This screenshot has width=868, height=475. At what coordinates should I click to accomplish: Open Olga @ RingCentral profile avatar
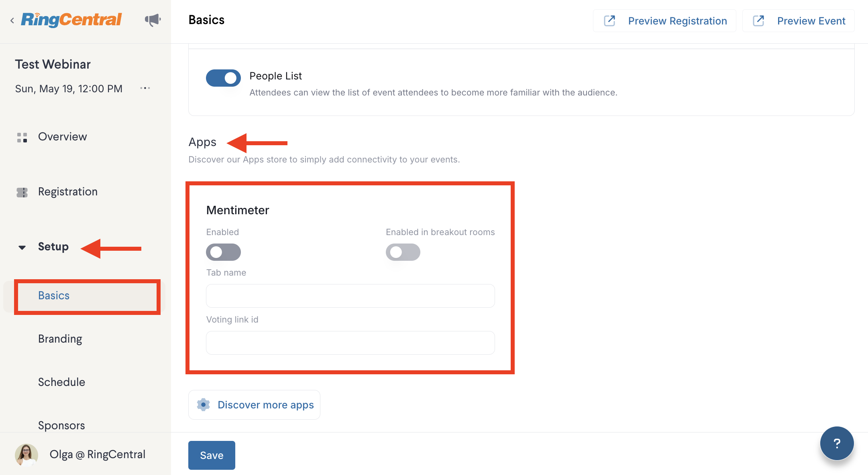click(26, 455)
